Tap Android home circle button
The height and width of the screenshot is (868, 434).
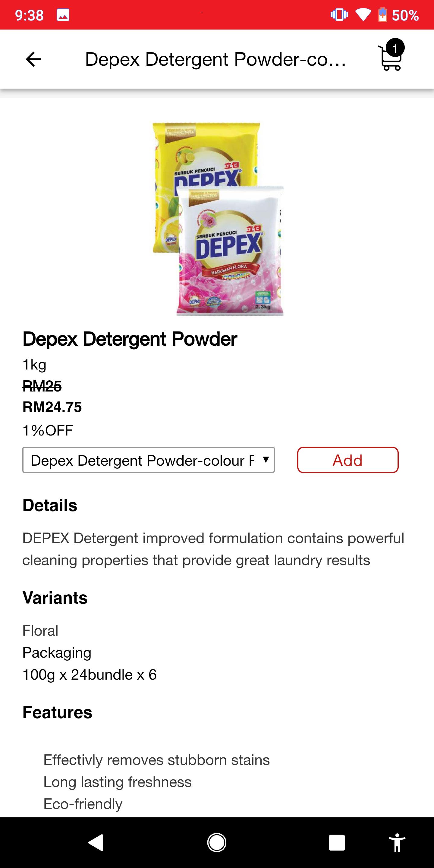[x=217, y=843]
